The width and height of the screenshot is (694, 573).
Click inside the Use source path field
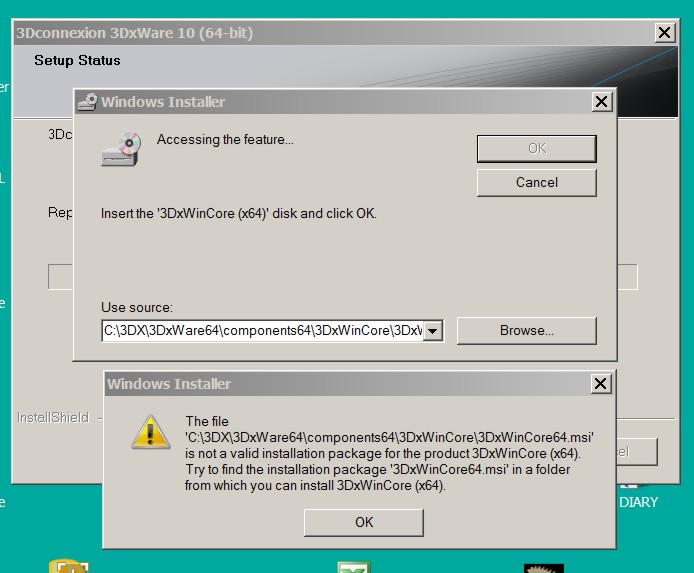(262, 331)
